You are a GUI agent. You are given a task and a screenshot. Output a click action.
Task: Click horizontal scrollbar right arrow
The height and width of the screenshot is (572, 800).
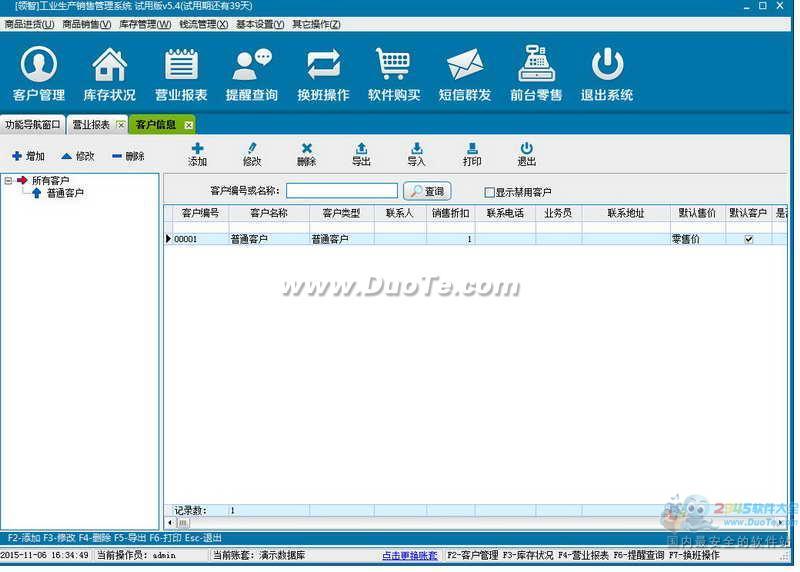coord(781,523)
